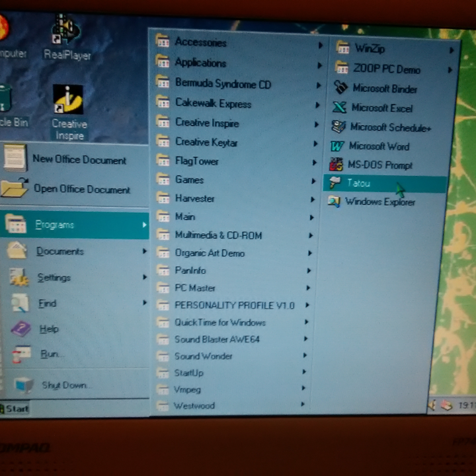Expand the Settings submenu arrow

point(145,277)
